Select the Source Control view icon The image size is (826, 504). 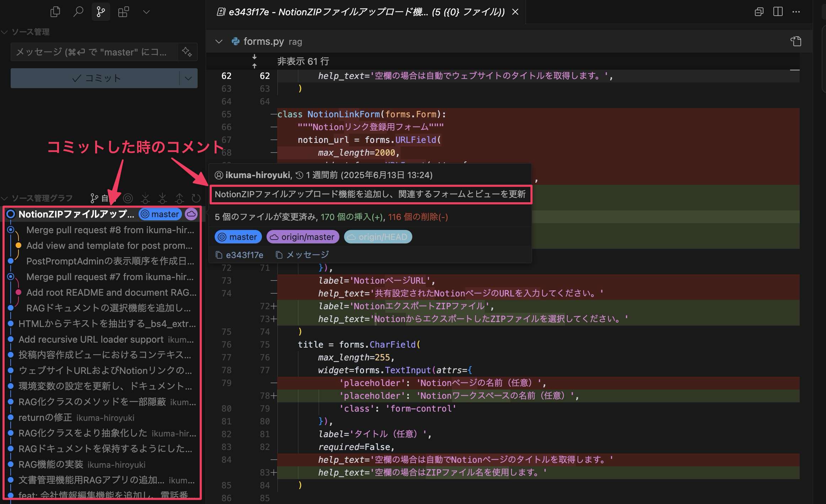[101, 12]
